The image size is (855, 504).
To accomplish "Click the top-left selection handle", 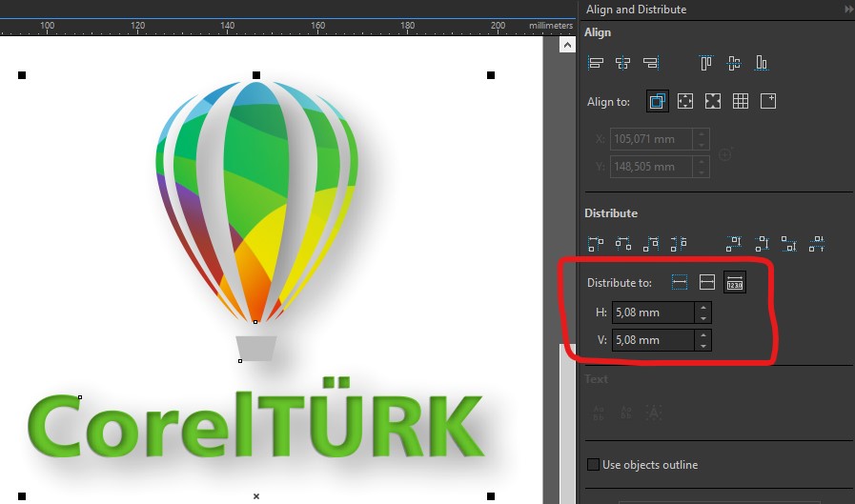I will point(22,75).
